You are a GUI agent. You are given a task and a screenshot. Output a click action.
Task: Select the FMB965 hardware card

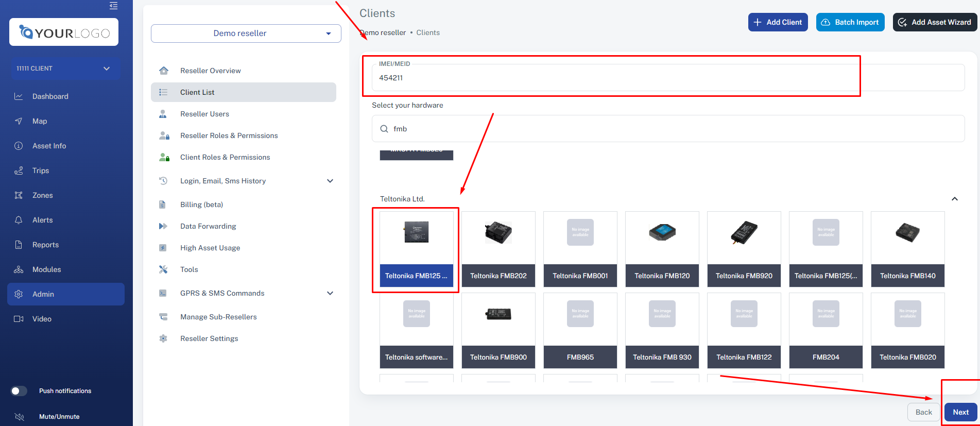pyautogui.click(x=580, y=331)
